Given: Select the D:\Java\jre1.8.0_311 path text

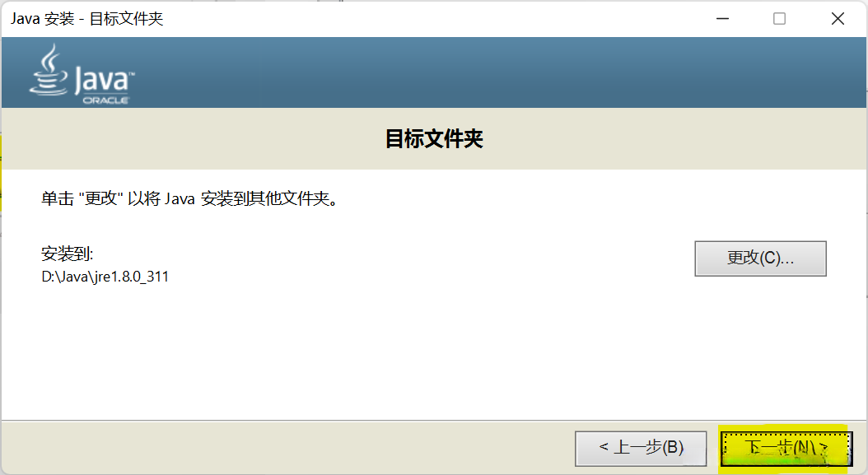Looking at the screenshot, I should [x=105, y=277].
